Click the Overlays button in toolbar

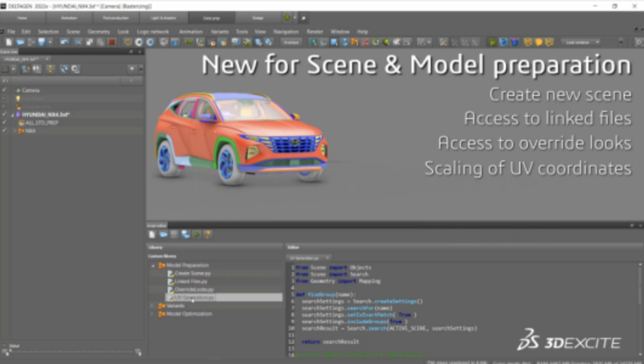pos(291,42)
